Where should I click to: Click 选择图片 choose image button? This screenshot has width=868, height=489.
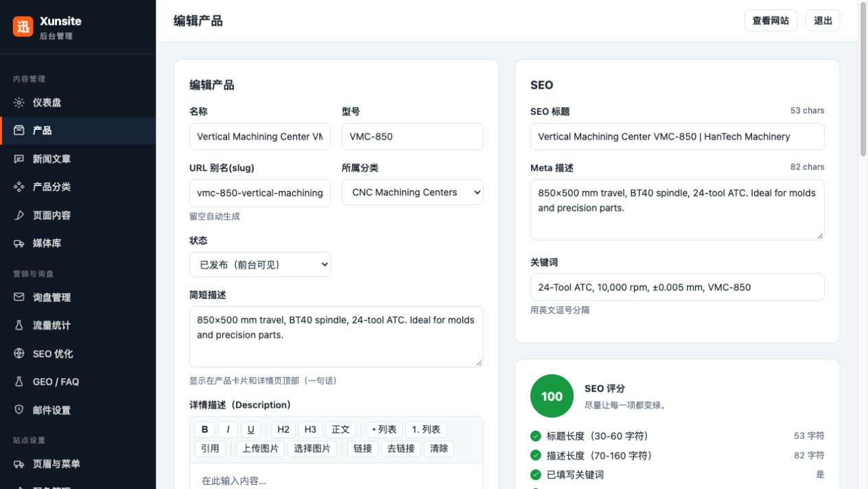pyautogui.click(x=312, y=449)
